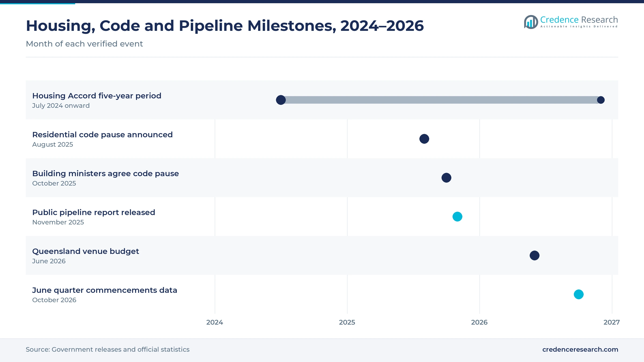This screenshot has width=644, height=362.
Task: Click 'Residential code pause announced' label
Action: pyautogui.click(x=103, y=135)
